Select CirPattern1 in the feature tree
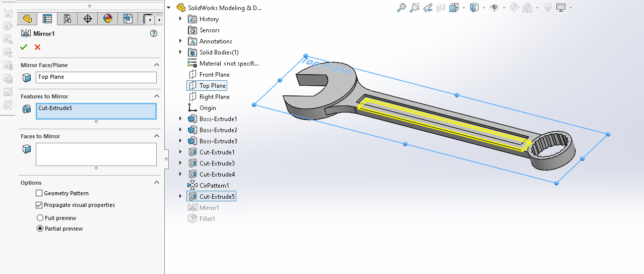This screenshot has width=644, height=274. coord(214,186)
